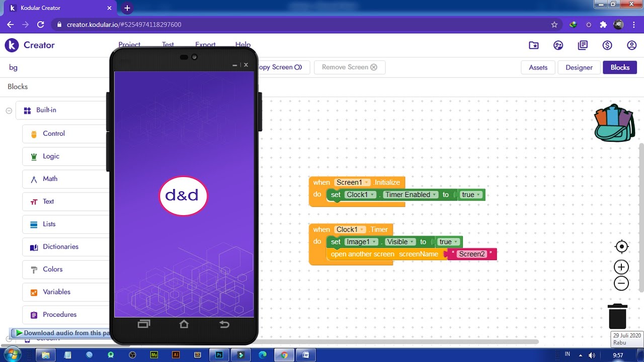Open the Assets manager
Screen dimensions: 644x362
[x=538, y=67]
